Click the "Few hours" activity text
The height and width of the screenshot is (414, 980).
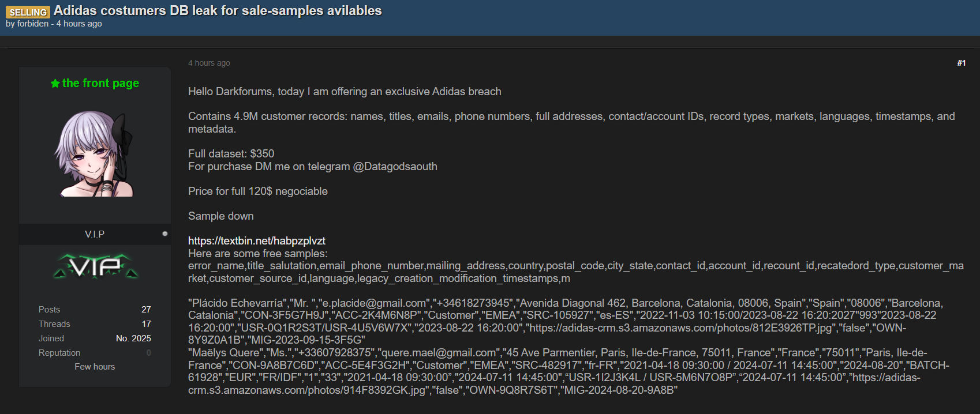tap(95, 367)
